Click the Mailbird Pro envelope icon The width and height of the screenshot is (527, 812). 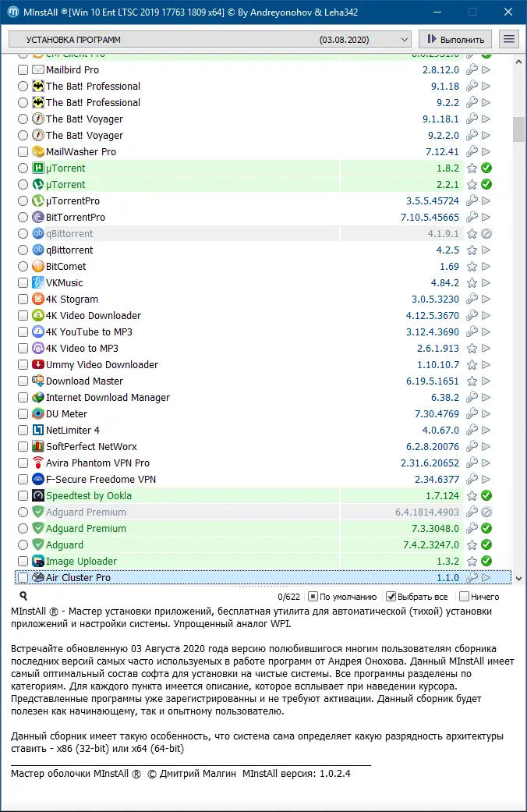(37, 69)
